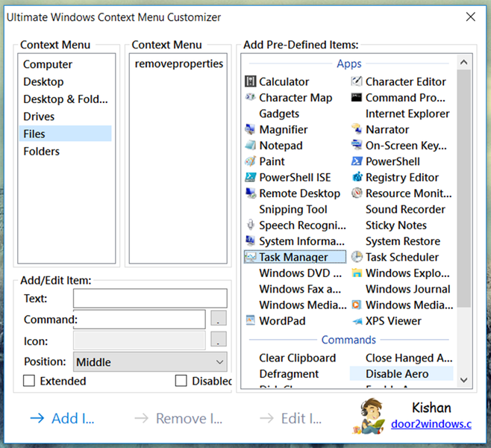Click the On-Screen Keyboard icon
The width and height of the screenshot is (491, 448).
click(357, 145)
